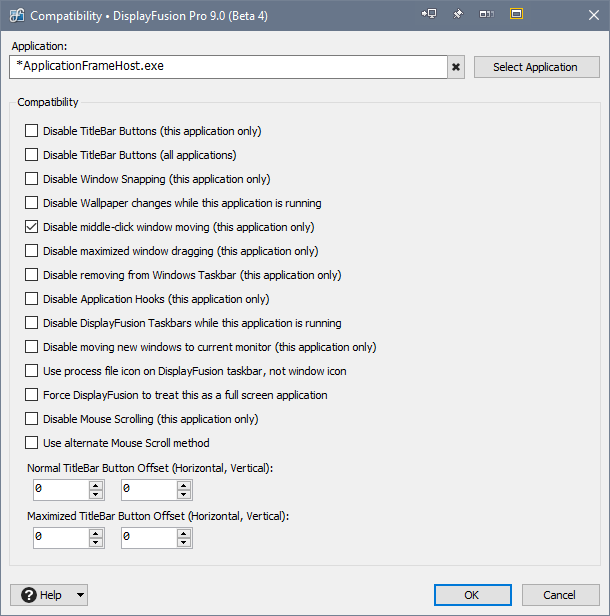Increase Normal TitleBar horizontal offset value
This screenshot has height=616, width=610.
tap(96, 485)
